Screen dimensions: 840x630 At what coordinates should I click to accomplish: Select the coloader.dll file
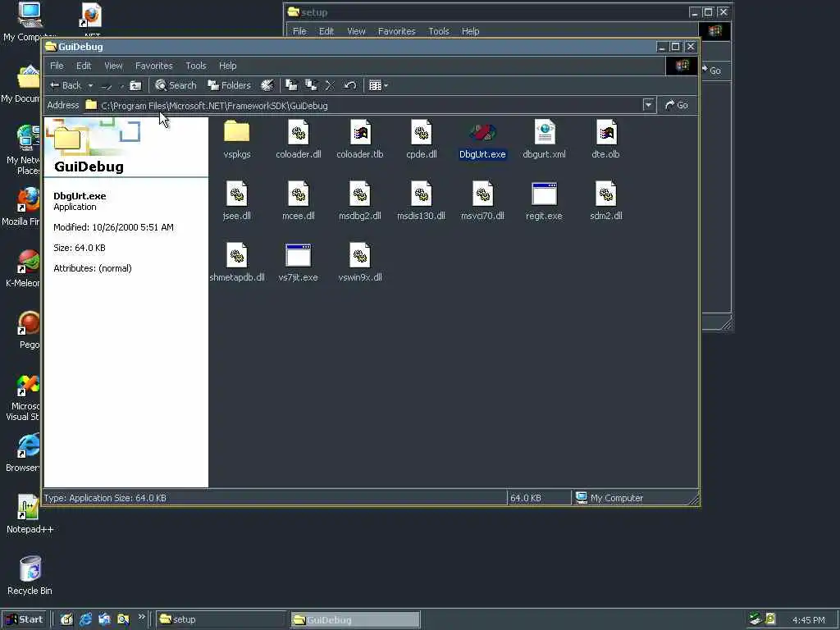(x=299, y=139)
